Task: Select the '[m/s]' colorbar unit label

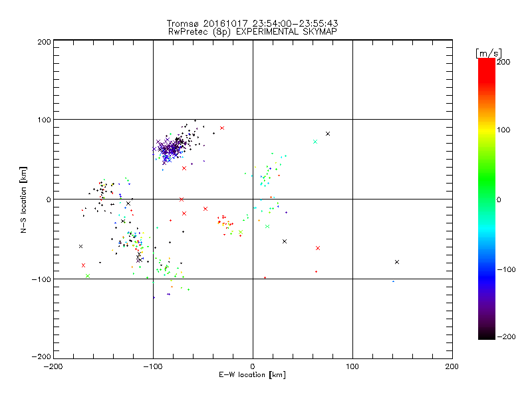Action: [488, 53]
